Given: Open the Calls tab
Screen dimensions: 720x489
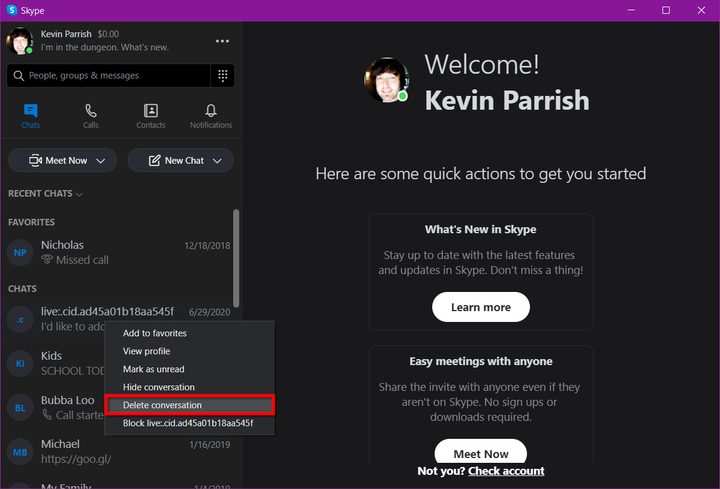Looking at the screenshot, I should [90, 116].
